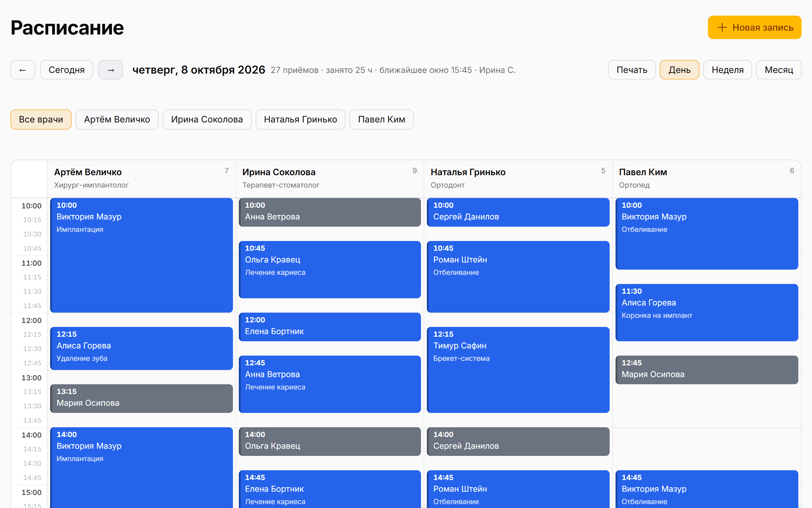Image resolution: width=812 pixels, height=508 pixels.
Task: Open Елена Бортник's 12:00 appointment
Action: (x=330, y=327)
